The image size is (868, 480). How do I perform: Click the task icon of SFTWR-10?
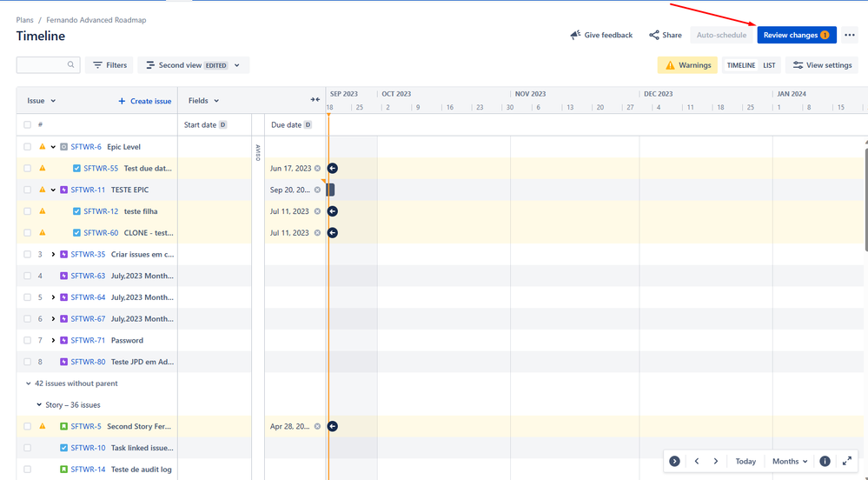pyautogui.click(x=63, y=448)
